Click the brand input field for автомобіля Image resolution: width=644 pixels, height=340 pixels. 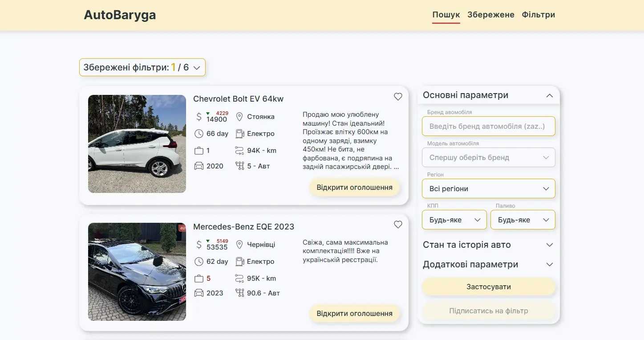click(x=488, y=126)
